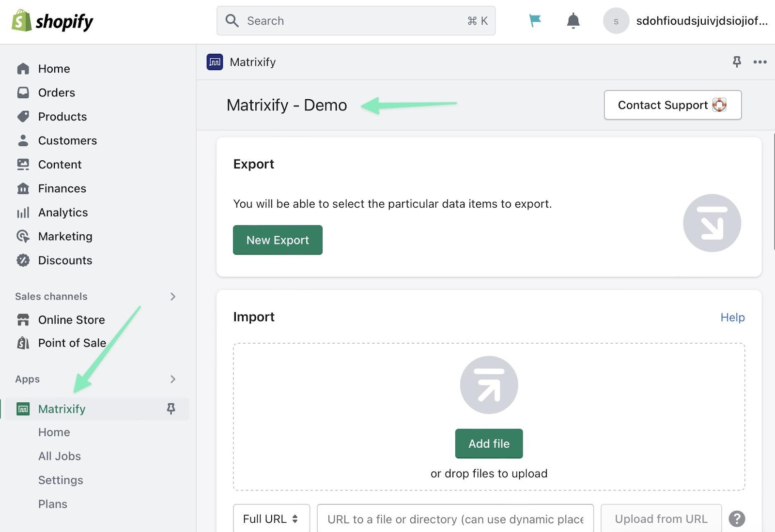The height and width of the screenshot is (532, 775).
Task: Unpin the Matrixify app in the sidebar
Action: click(x=170, y=409)
